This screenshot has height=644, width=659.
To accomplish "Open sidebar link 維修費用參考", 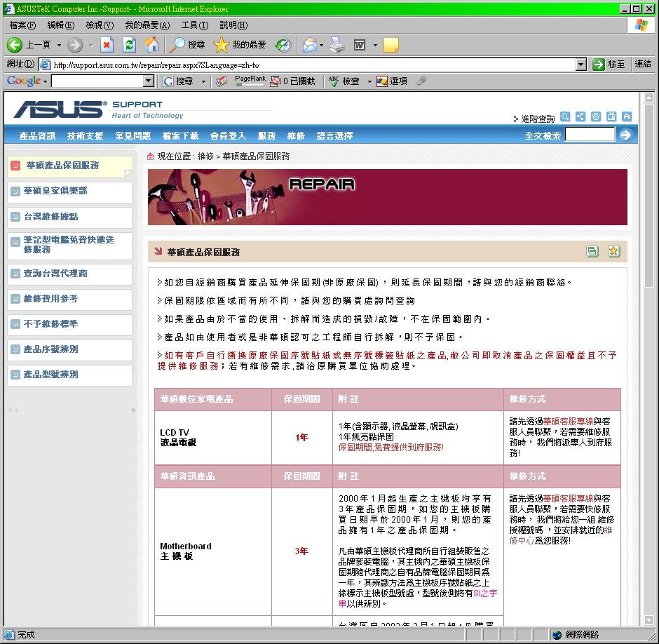I will pos(50,298).
